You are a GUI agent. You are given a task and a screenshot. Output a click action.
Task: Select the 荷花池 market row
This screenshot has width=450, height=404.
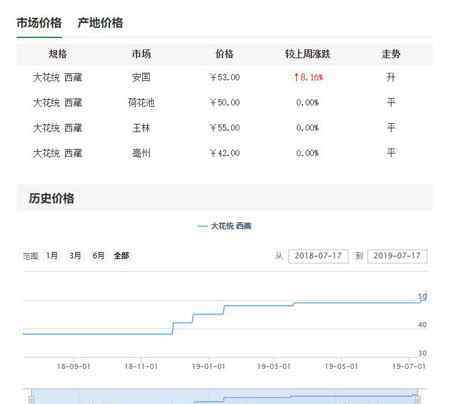point(224,102)
